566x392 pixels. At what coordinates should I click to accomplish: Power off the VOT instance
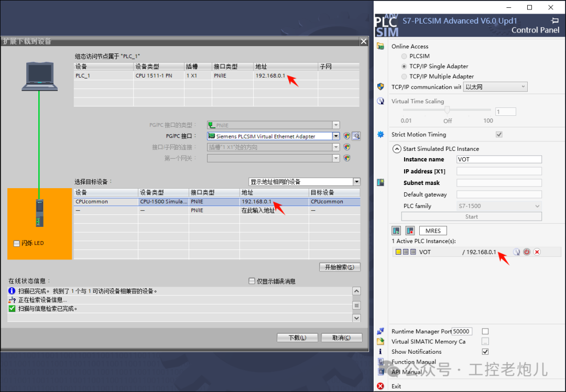point(527,252)
